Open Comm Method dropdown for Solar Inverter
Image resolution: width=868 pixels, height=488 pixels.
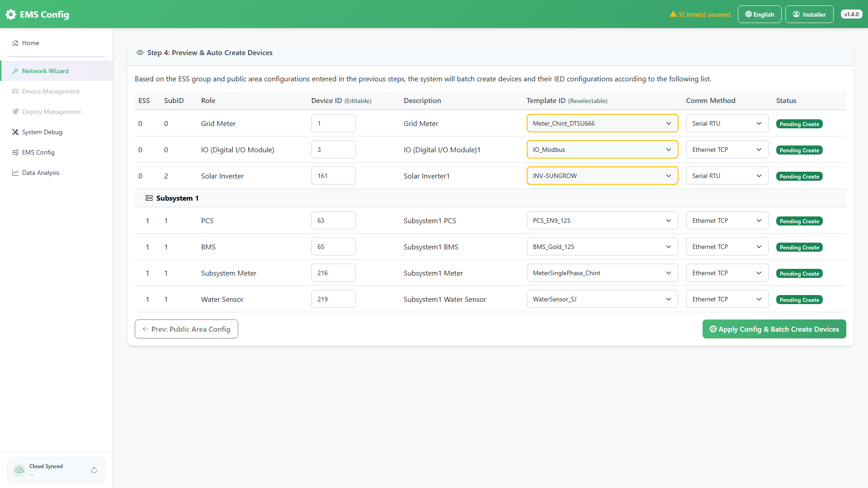point(727,176)
